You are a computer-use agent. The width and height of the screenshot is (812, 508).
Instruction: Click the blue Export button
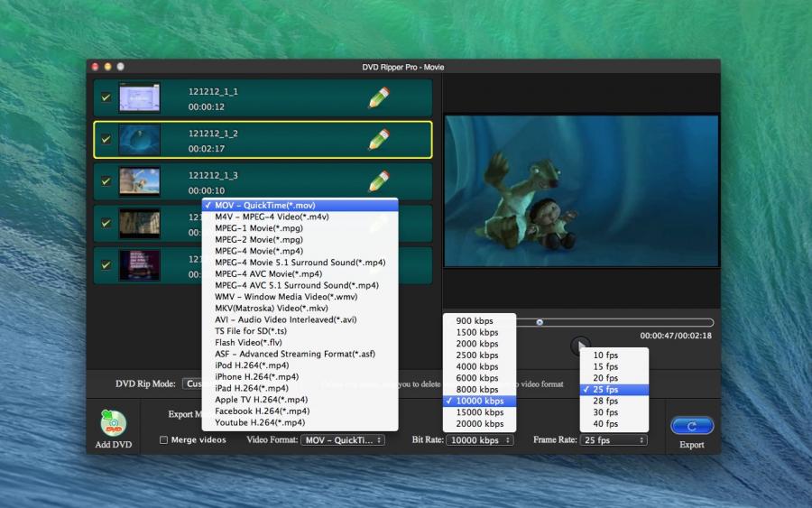pos(692,426)
